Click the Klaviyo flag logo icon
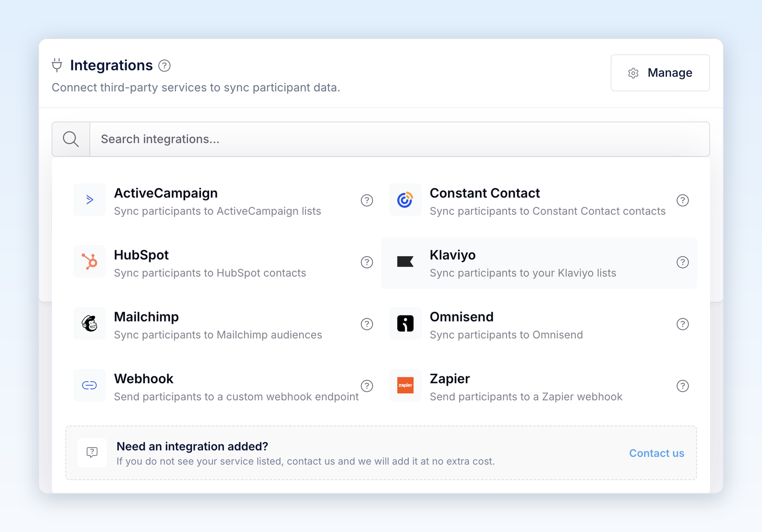 [405, 262]
